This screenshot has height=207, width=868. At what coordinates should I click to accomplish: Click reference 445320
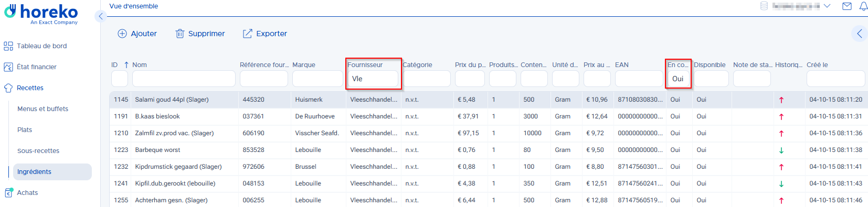click(253, 100)
